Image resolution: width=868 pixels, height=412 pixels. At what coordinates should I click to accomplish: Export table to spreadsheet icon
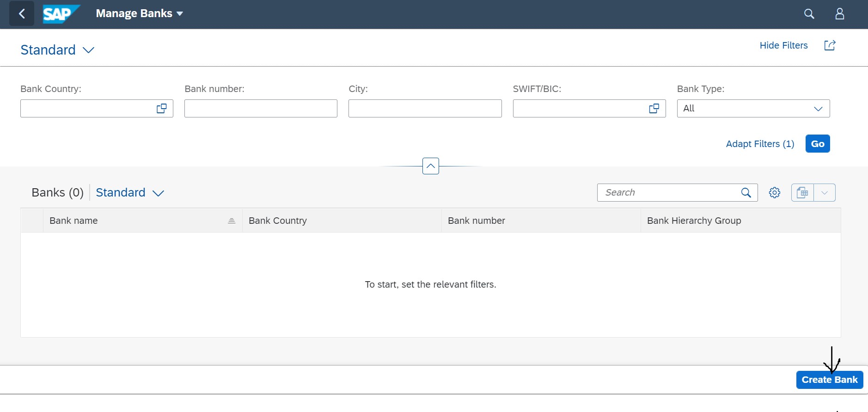pos(802,193)
